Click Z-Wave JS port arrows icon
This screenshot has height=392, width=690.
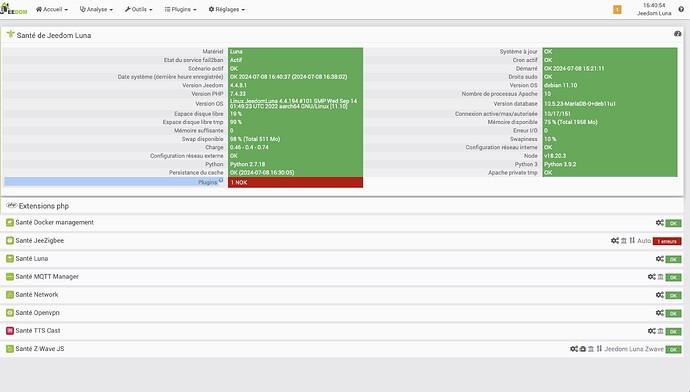pyautogui.click(x=599, y=349)
